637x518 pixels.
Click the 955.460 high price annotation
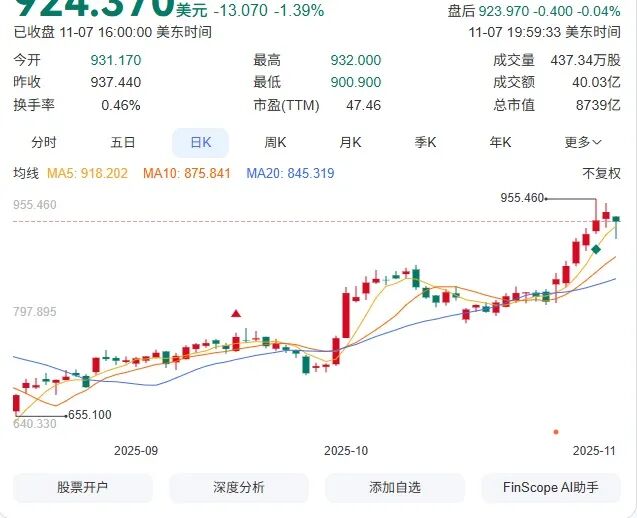(x=523, y=198)
